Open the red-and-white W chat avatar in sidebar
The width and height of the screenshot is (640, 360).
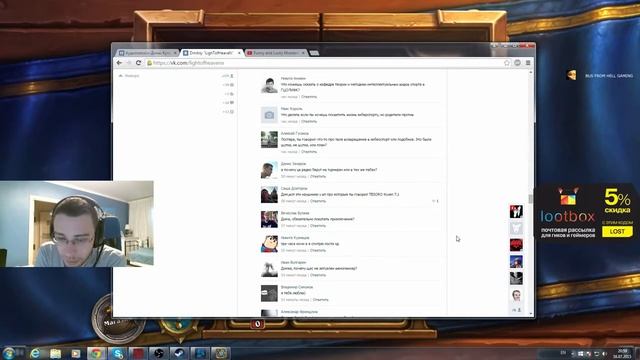pyautogui.click(x=516, y=211)
